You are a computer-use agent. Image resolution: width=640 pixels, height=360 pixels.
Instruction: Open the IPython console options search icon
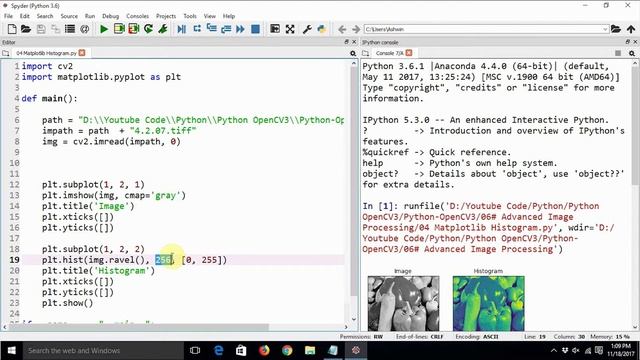tap(632, 53)
